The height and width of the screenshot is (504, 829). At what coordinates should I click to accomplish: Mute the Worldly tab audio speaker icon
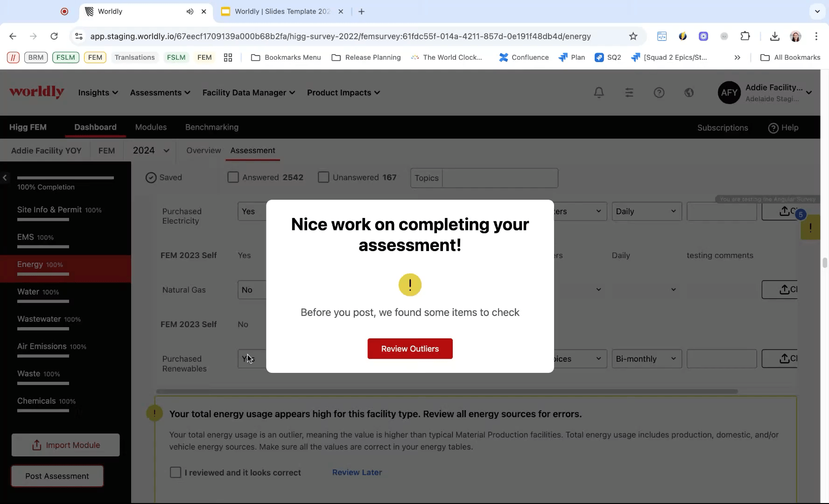[190, 12]
